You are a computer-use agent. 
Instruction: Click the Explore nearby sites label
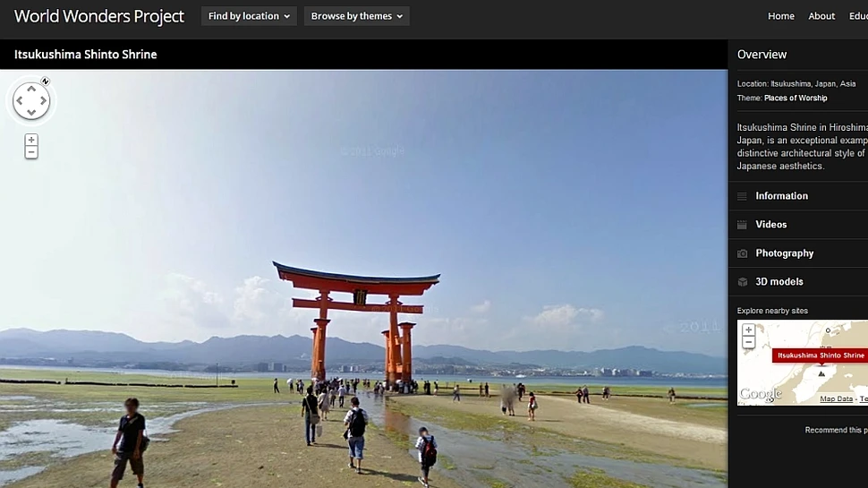(x=772, y=311)
